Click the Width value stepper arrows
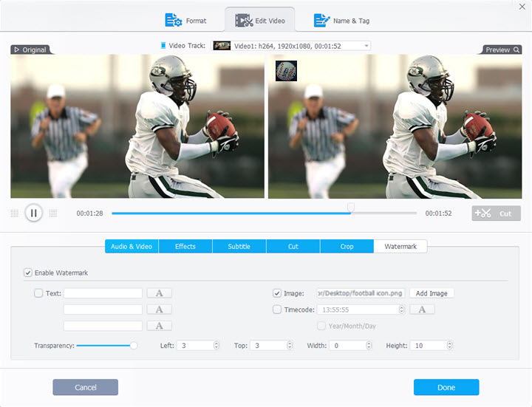 369,346
